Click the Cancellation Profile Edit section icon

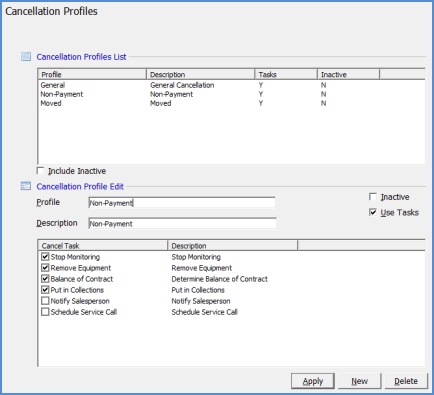26,186
